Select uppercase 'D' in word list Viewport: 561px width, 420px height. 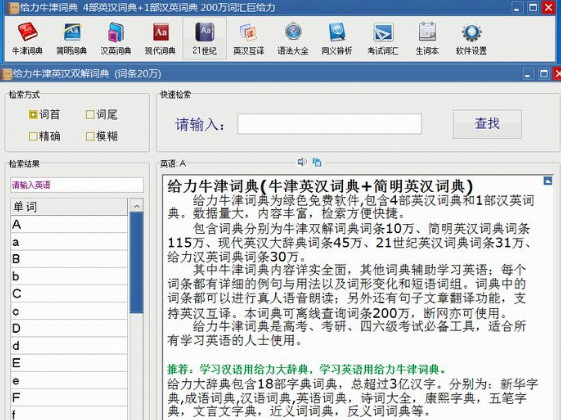[x=69, y=328]
